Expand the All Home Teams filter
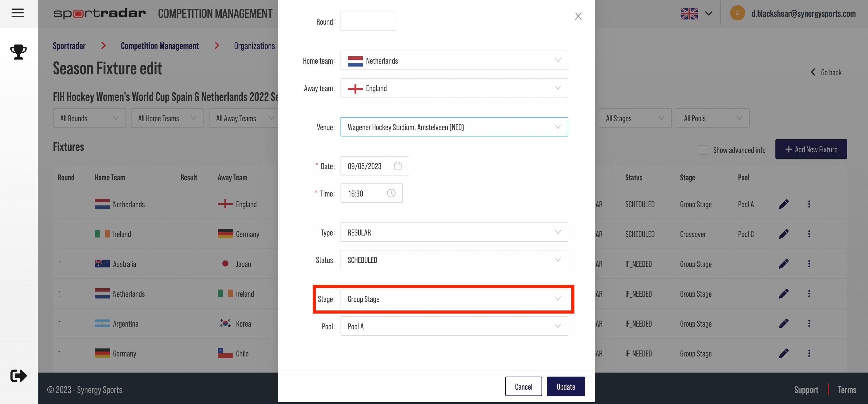Screen dimensions: 868x404 click(x=167, y=118)
